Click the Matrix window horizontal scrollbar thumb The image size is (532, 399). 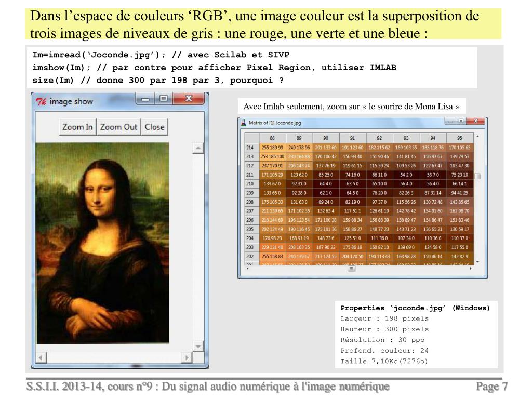click(352, 269)
